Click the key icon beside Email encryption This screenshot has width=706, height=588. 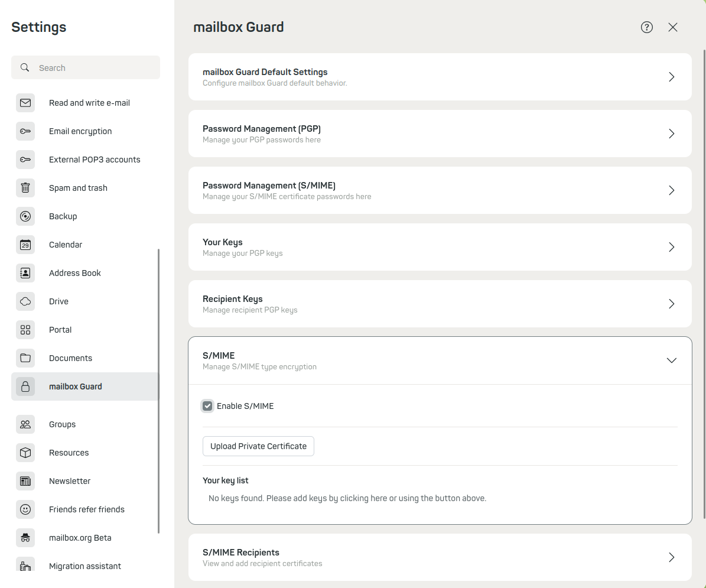(25, 131)
